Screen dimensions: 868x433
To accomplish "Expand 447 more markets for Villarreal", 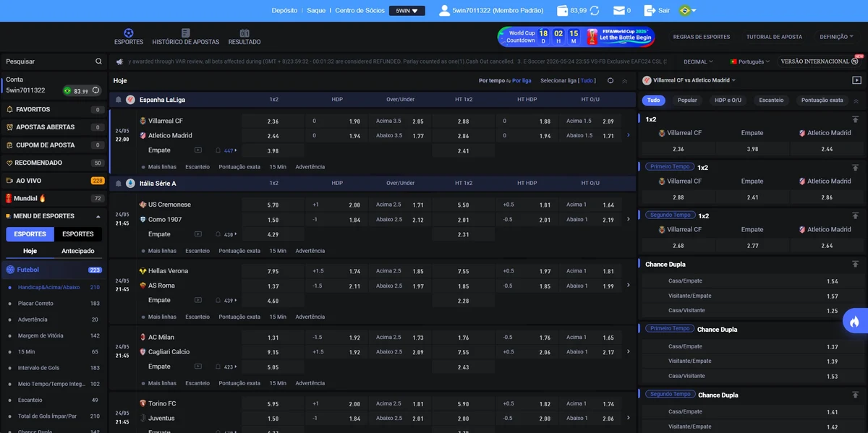I will 230,150.
